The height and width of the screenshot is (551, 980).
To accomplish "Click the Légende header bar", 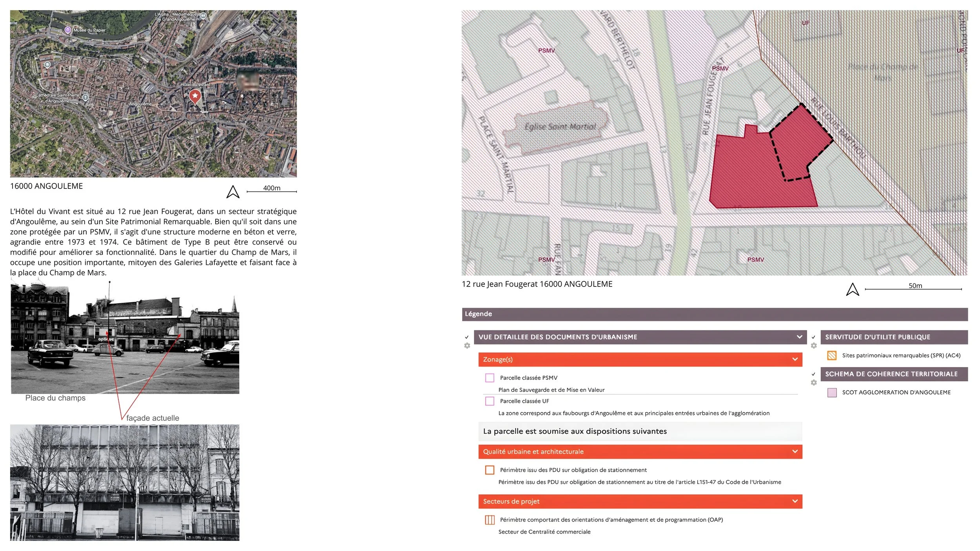I will tap(714, 314).
